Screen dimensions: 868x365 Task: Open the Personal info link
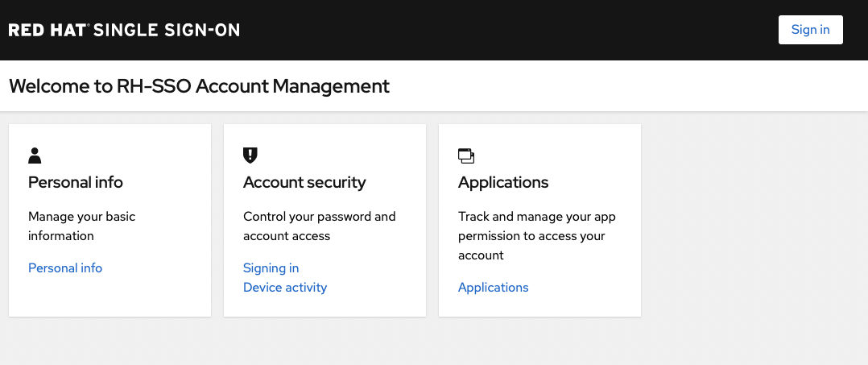pos(65,268)
